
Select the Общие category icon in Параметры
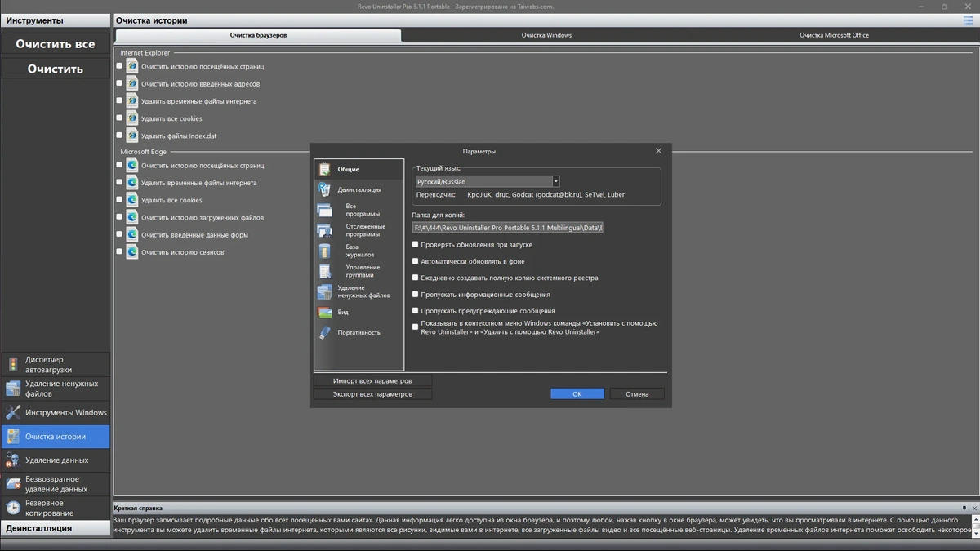(325, 169)
